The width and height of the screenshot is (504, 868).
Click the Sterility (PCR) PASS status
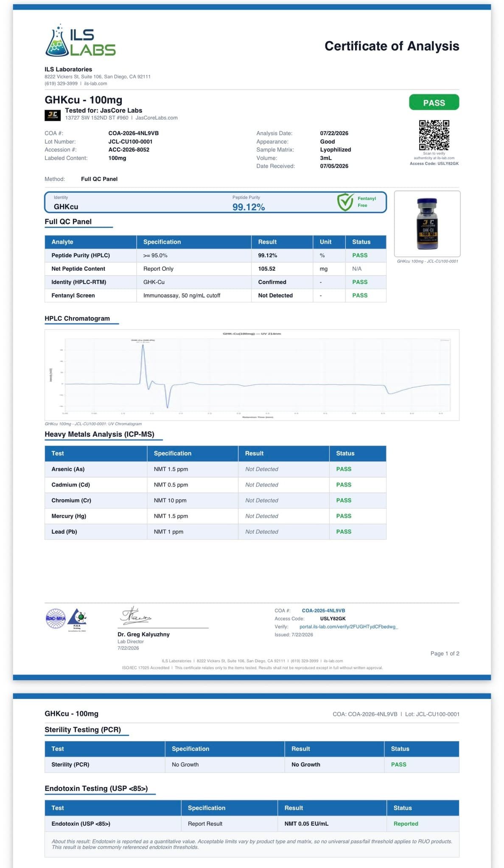(398, 765)
